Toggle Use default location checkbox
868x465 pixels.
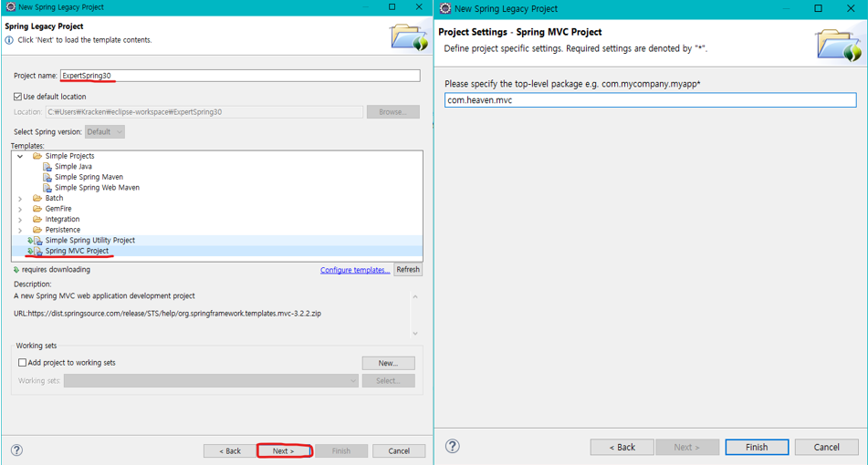[x=17, y=97]
